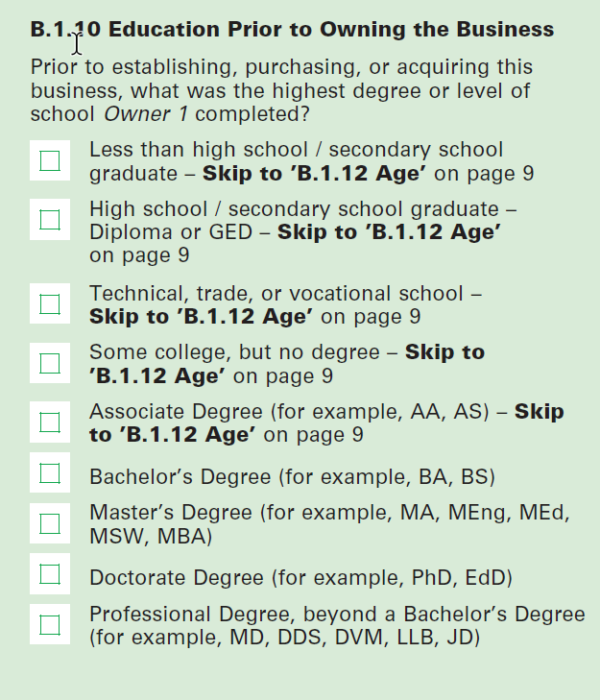Select the Master's Degree checkbox
600x700 pixels.
(x=50, y=523)
